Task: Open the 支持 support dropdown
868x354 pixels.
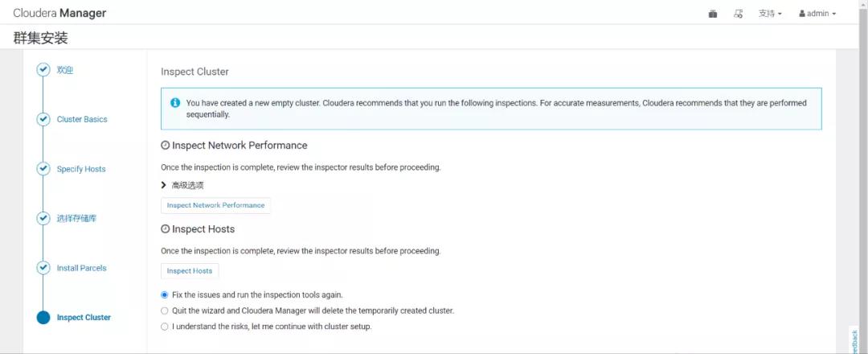Action: click(769, 14)
